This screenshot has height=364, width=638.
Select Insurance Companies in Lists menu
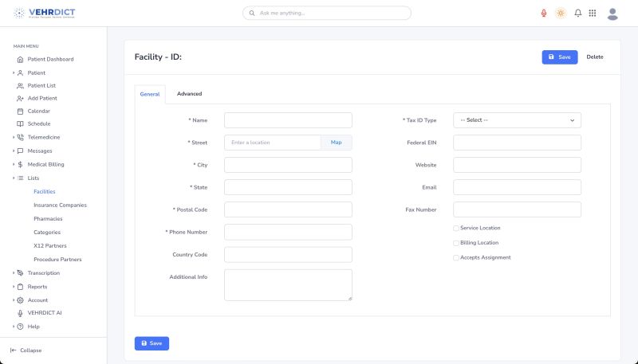[60, 205]
